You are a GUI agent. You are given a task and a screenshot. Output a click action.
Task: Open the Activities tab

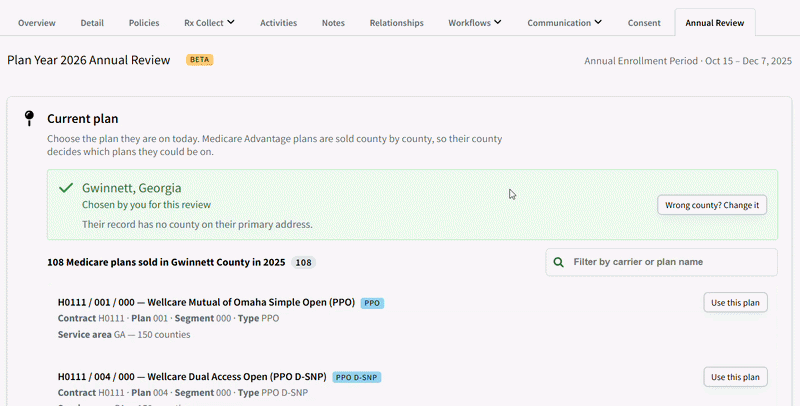click(279, 23)
